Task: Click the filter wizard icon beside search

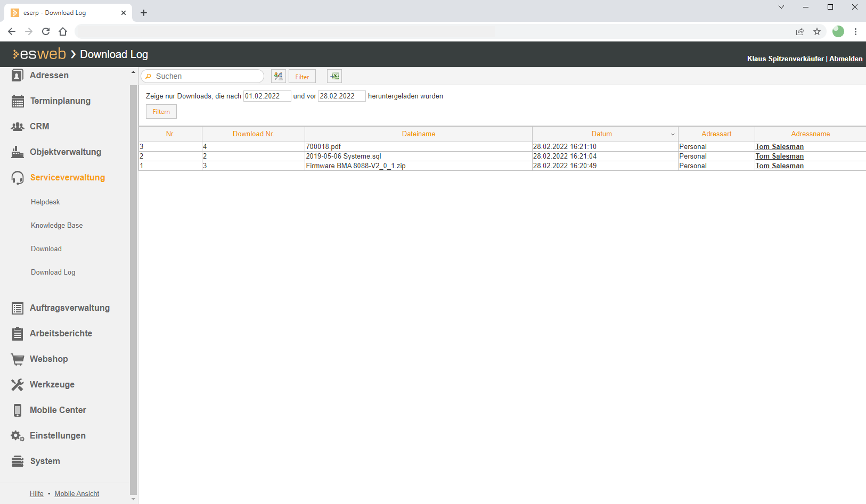Action: pyautogui.click(x=278, y=76)
